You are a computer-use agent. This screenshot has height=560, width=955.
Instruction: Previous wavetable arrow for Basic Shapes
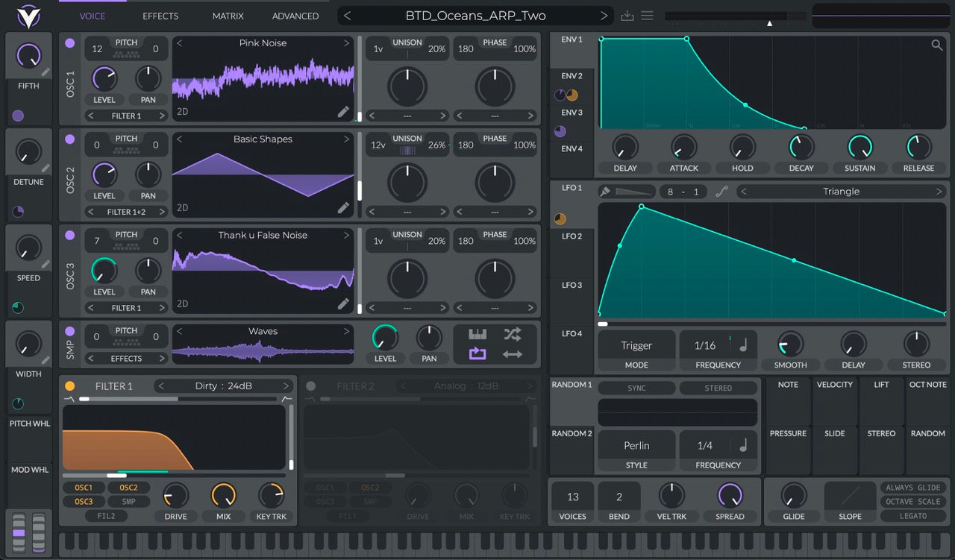pos(180,139)
